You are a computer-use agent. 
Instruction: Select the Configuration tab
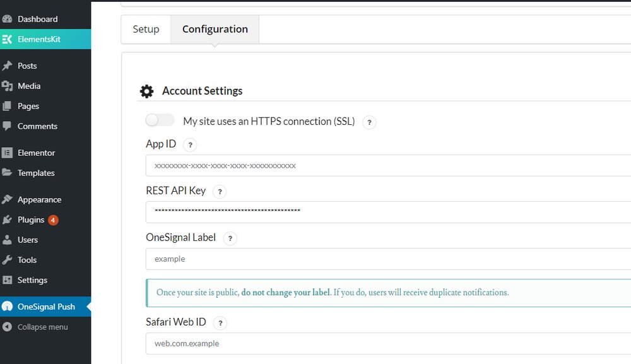click(215, 29)
